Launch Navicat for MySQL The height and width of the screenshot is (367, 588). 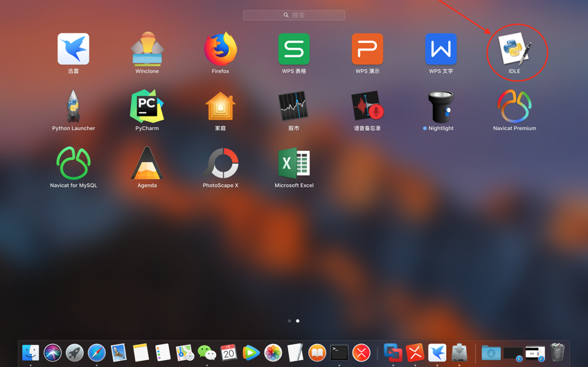[73, 163]
